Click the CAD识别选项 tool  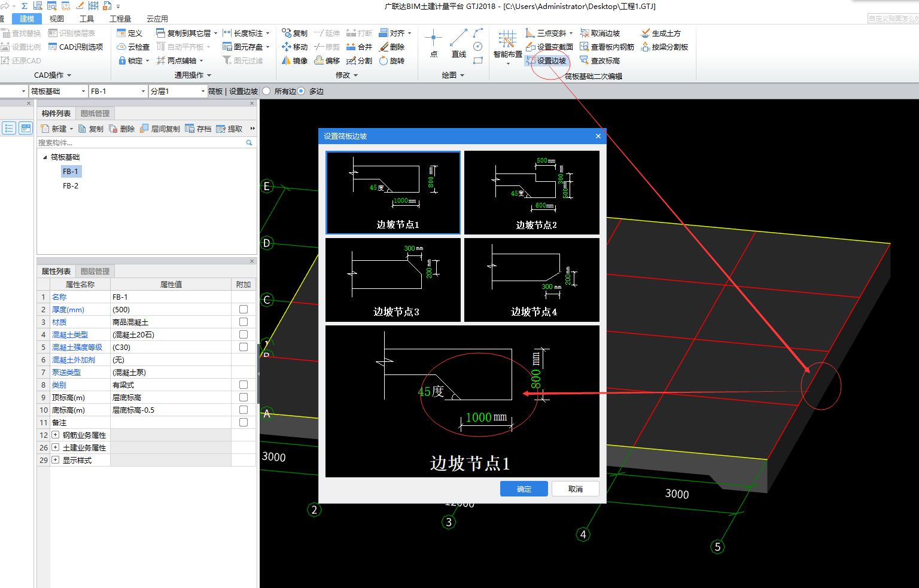coord(75,47)
